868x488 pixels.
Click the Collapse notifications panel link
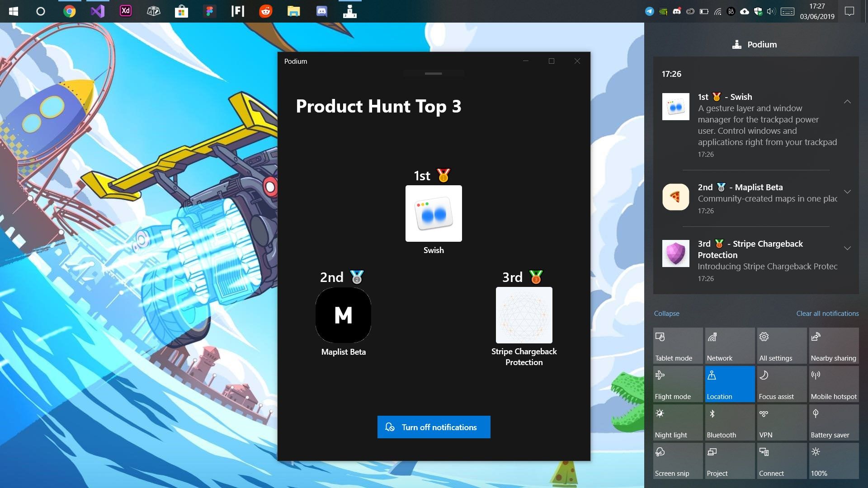point(666,313)
